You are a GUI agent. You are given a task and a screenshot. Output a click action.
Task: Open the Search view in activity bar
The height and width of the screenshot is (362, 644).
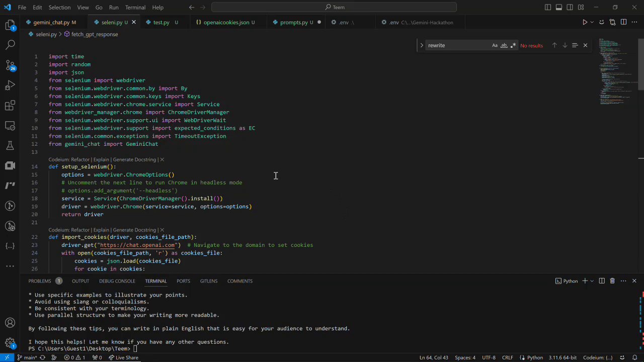coord(10,45)
